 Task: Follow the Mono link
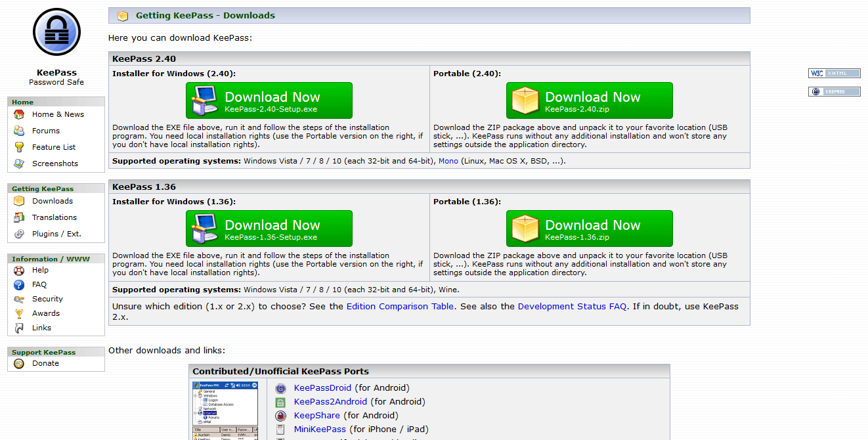[448, 161]
